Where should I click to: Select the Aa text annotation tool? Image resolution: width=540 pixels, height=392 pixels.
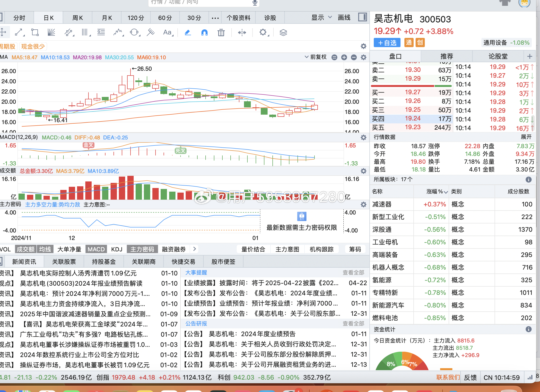(x=167, y=32)
